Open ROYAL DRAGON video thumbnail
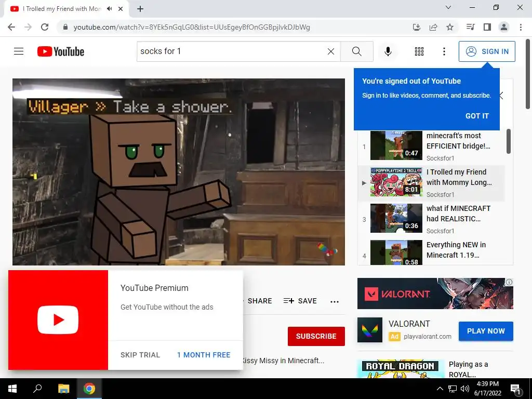Viewport: 532px width, 399px height. click(401, 369)
